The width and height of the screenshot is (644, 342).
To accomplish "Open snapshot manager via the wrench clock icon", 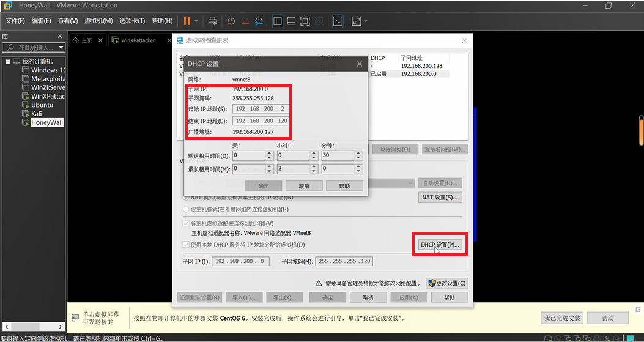I will (x=259, y=21).
